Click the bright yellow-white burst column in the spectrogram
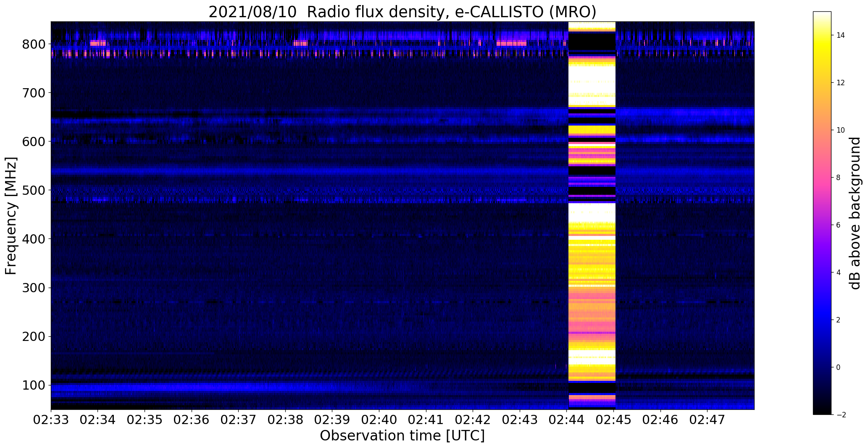 click(x=592, y=215)
